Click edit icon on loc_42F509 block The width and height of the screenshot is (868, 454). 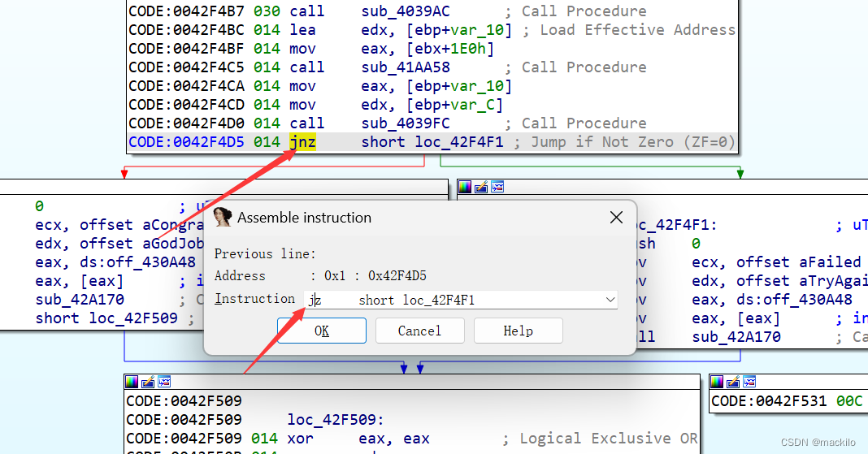148,382
